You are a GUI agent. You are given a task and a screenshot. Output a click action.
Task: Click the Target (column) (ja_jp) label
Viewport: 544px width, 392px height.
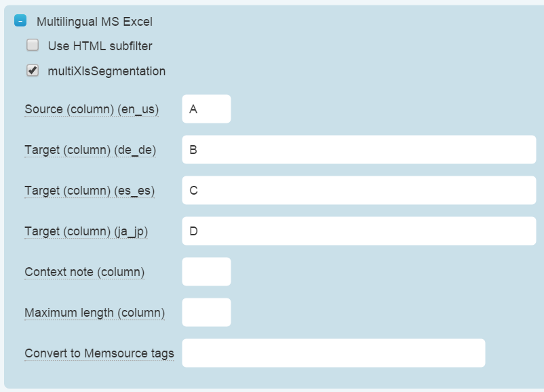pos(86,231)
